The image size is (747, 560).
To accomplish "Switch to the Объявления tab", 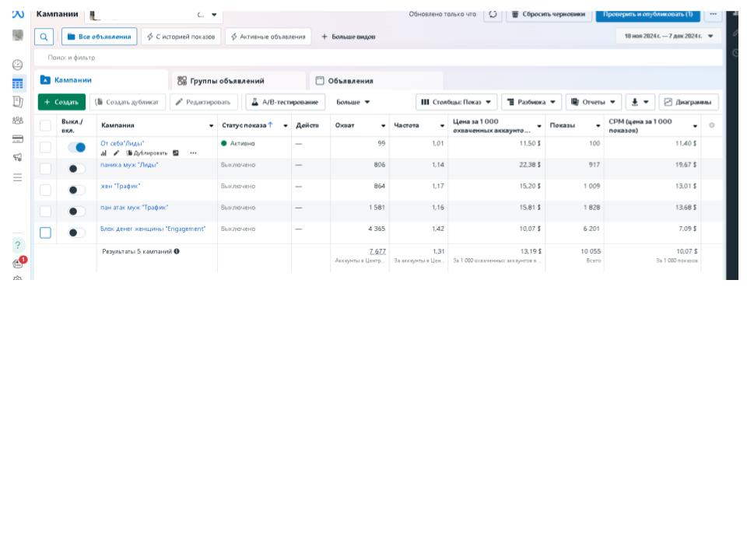I will 345,81.
